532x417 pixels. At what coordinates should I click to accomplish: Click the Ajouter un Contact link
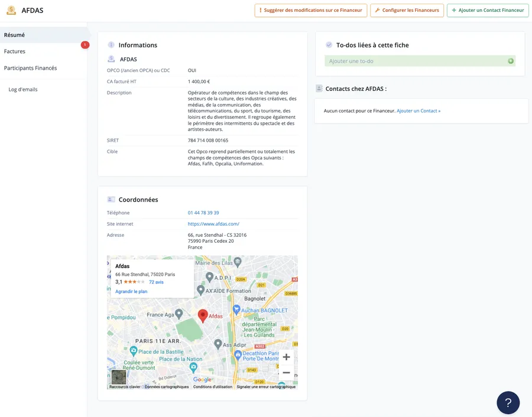419,111
